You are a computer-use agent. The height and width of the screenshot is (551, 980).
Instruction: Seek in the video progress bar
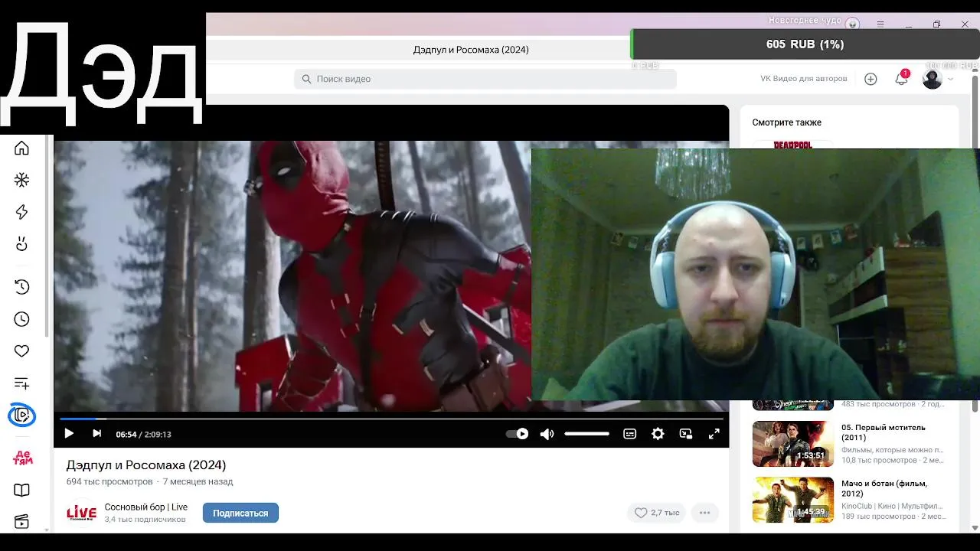click(x=391, y=419)
